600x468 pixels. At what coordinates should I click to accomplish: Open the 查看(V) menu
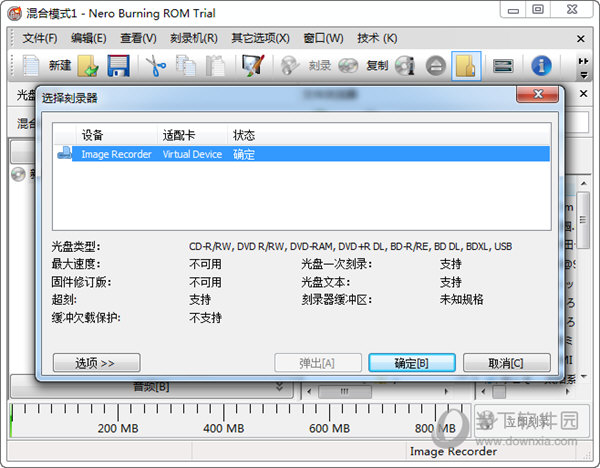pos(139,38)
